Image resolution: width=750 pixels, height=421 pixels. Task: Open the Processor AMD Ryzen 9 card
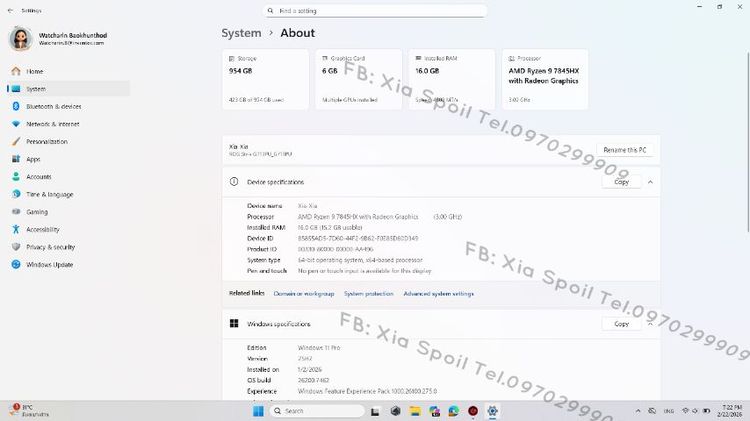tap(545, 79)
